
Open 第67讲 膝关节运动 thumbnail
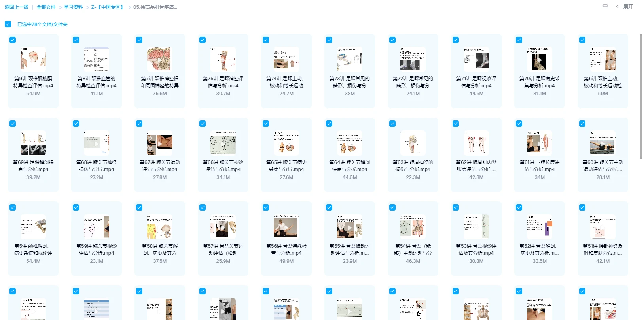click(160, 143)
